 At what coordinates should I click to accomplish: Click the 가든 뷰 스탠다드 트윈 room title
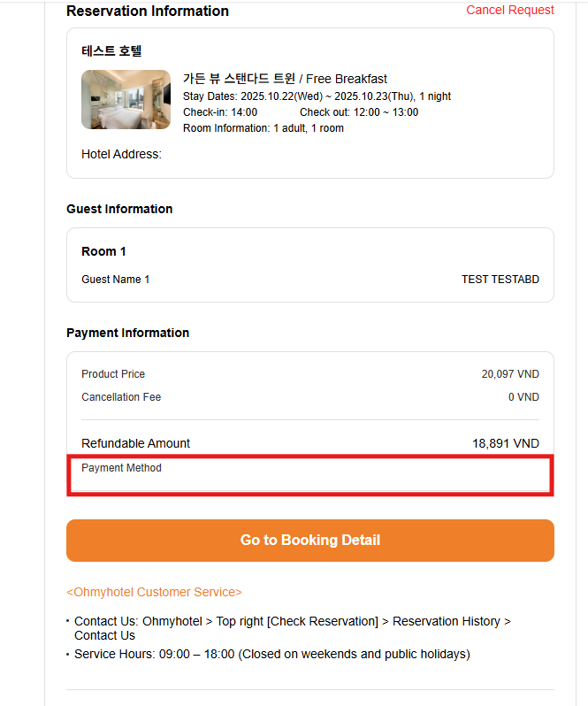[x=239, y=79]
